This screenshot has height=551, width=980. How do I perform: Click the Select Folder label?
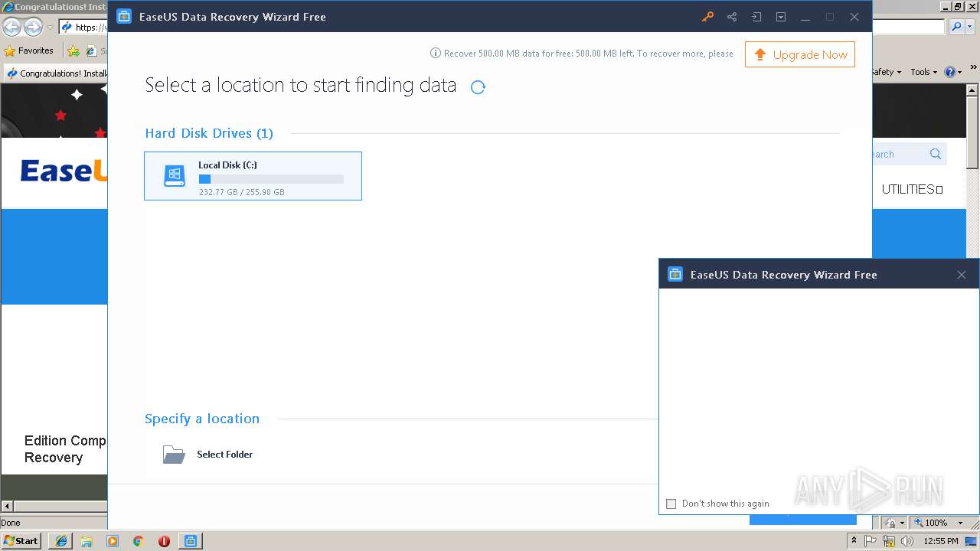[224, 455]
